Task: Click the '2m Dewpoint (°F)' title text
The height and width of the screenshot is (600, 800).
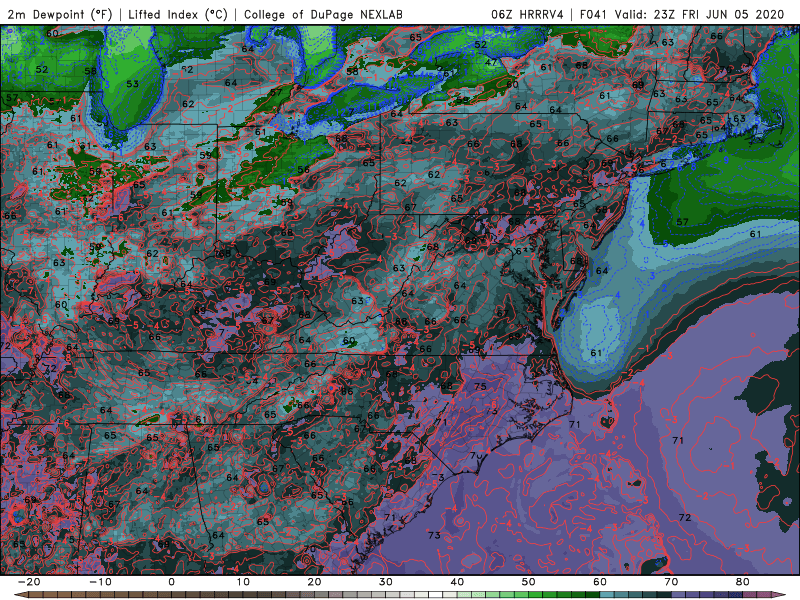Action: (x=60, y=14)
